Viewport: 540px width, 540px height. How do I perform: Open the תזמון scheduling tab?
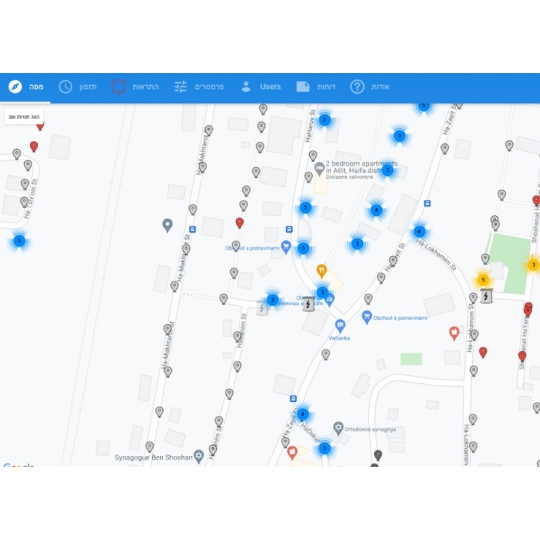78,87
